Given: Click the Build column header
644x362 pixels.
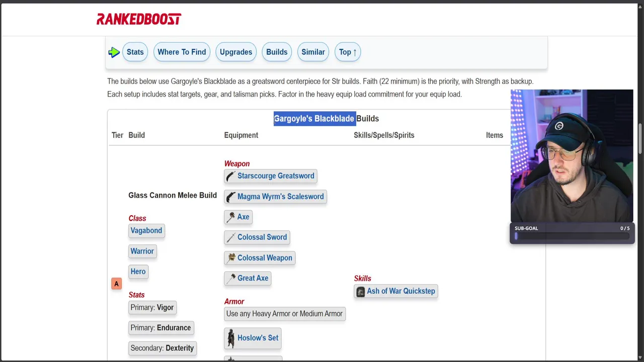Looking at the screenshot, I should [x=136, y=135].
